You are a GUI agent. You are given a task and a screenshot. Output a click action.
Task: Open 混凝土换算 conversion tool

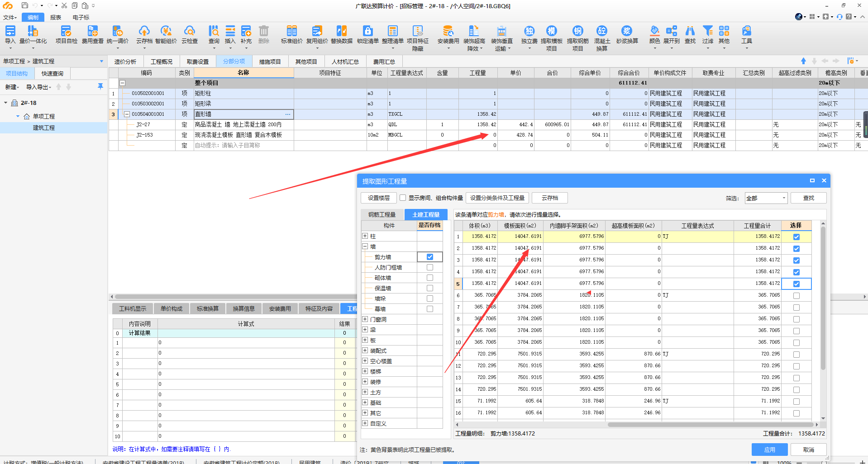[x=602, y=38]
